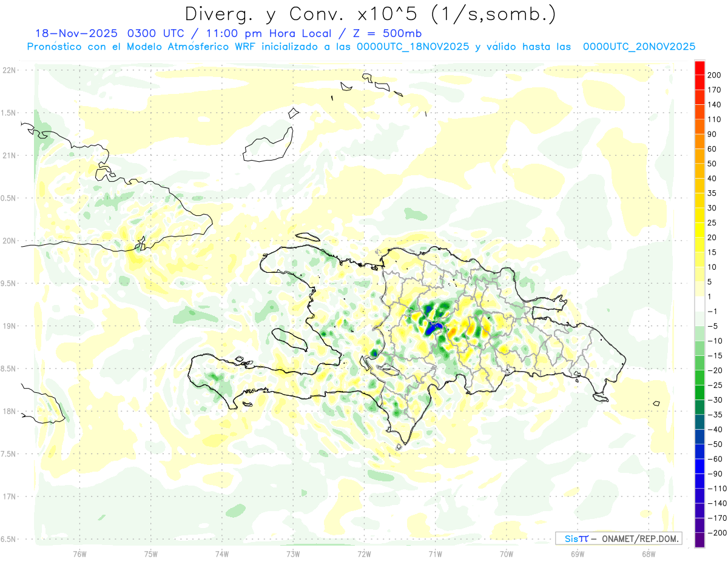Click the dark blue convergence core over central Hispaniola

[433, 328]
